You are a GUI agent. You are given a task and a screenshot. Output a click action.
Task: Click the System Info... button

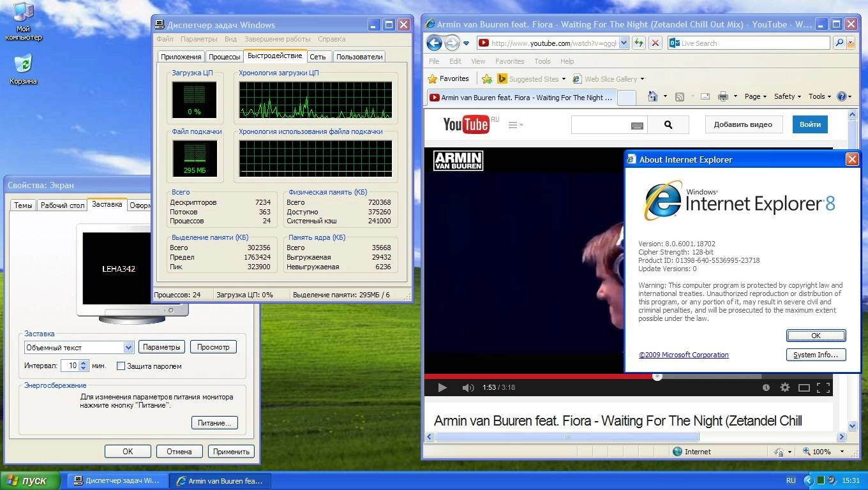(x=816, y=355)
